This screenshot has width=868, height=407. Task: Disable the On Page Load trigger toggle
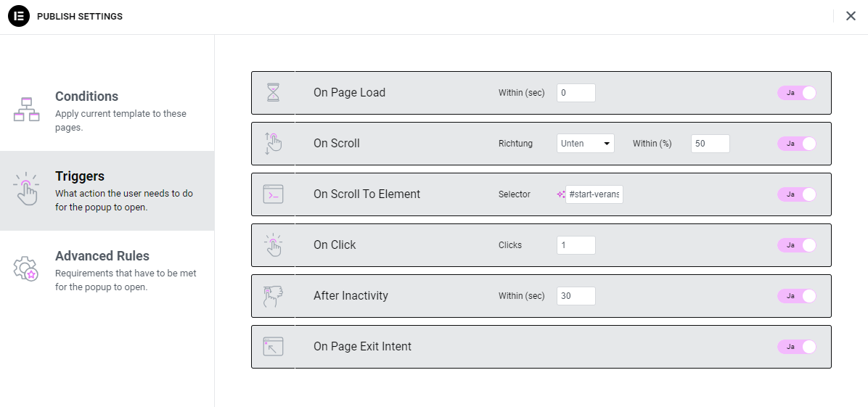click(x=796, y=93)
